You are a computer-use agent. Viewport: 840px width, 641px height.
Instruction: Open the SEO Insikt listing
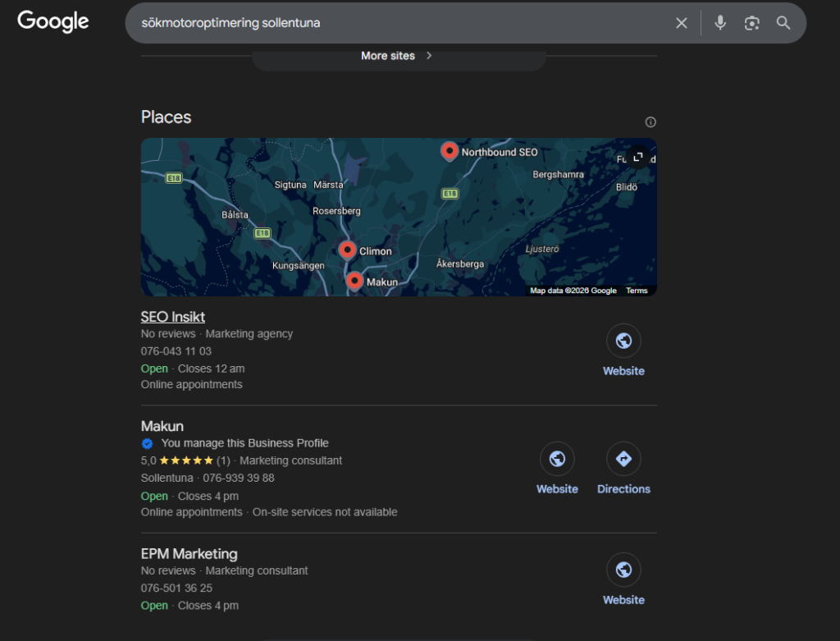pyautogui.click(x=173, y=317)
